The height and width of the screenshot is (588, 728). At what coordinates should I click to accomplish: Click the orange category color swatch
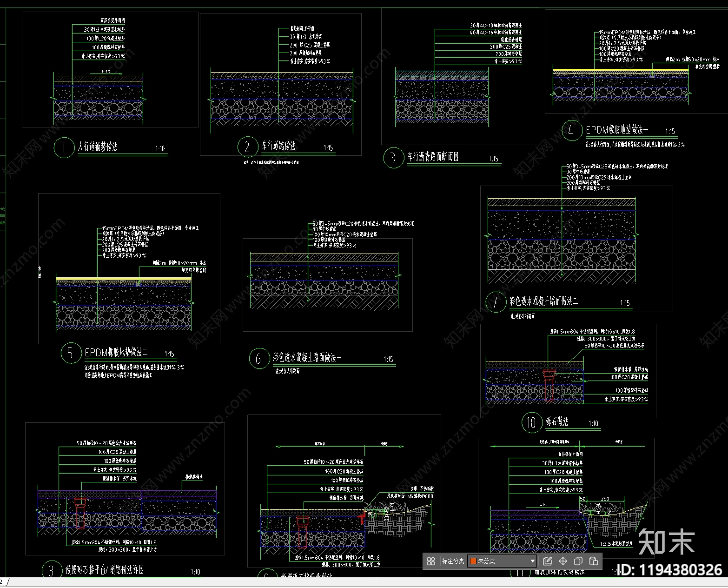(473, 561)
